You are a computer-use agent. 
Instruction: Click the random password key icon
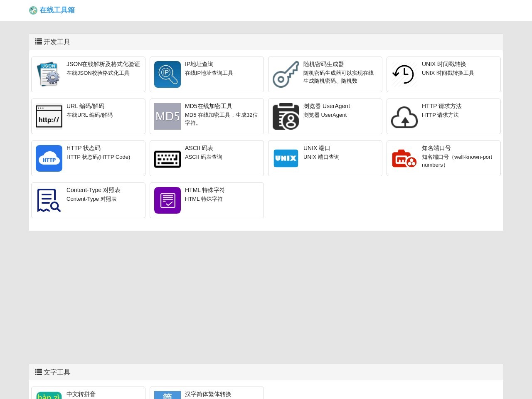pos(286,74)
